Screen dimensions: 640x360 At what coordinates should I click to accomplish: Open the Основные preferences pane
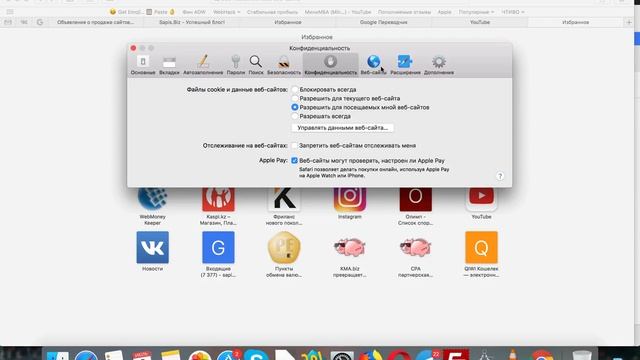pos(143,65)
